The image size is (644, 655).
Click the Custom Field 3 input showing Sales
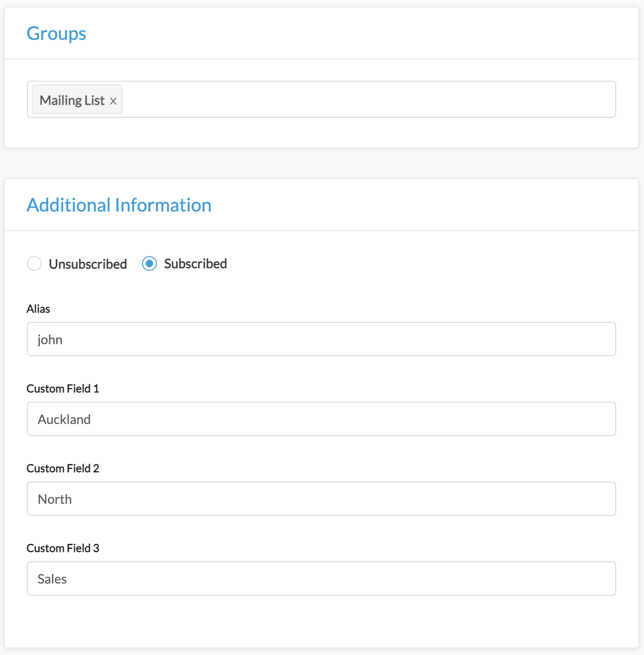[322, 578]
